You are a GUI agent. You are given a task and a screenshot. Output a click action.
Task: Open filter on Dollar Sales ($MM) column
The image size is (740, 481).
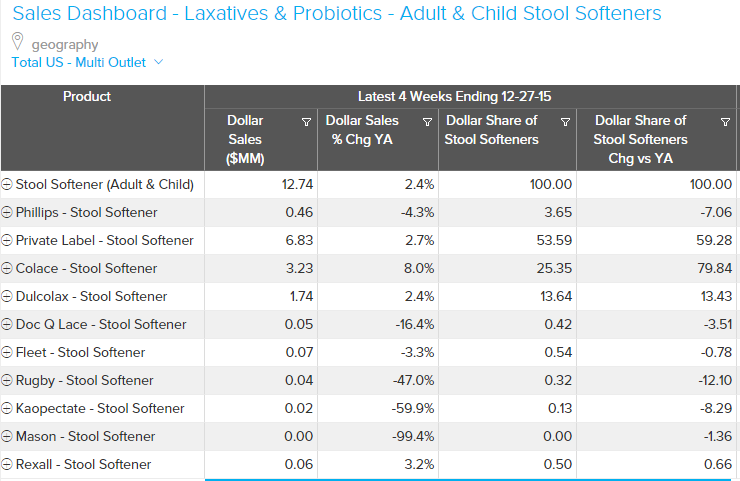[306, 121]
